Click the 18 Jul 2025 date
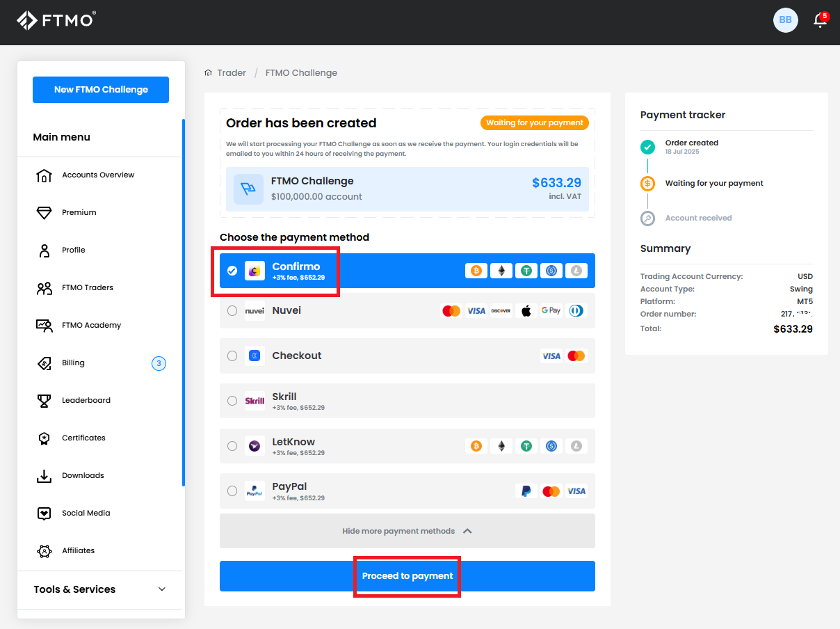Screen dimensions: 840x629 (x=682, y=152)
